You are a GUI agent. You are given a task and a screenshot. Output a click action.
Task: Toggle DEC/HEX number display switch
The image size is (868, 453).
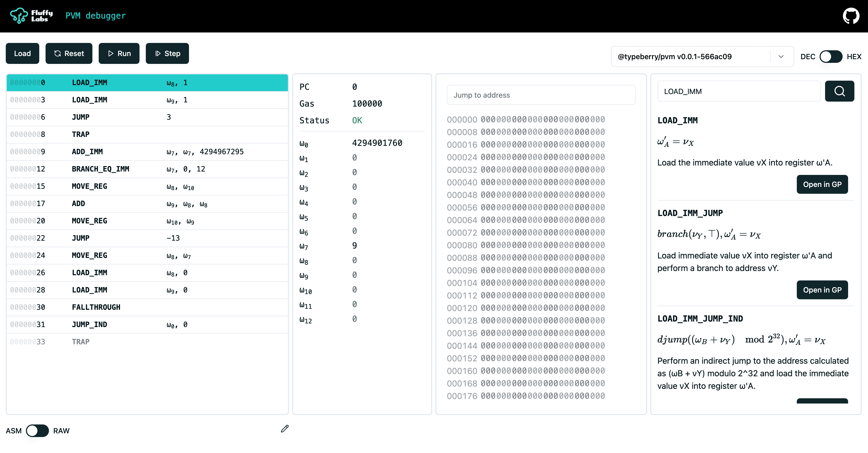(831, 57)
